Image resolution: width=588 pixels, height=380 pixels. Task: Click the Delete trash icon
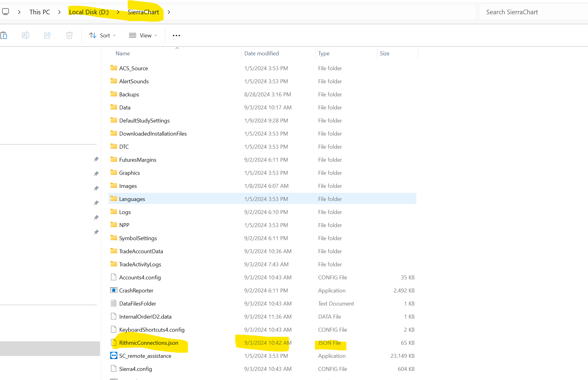(x=69, y=35)
